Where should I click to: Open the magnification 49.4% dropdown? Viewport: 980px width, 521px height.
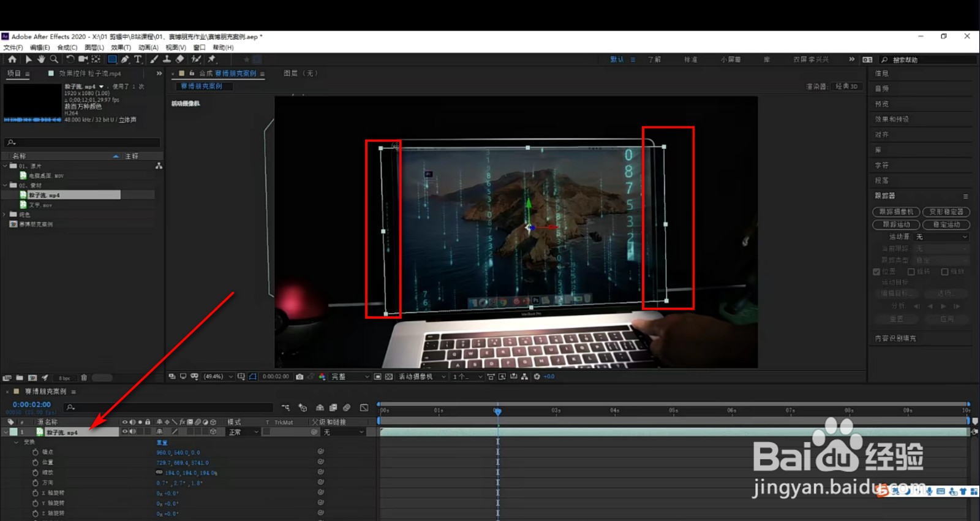tap(217, 376)
